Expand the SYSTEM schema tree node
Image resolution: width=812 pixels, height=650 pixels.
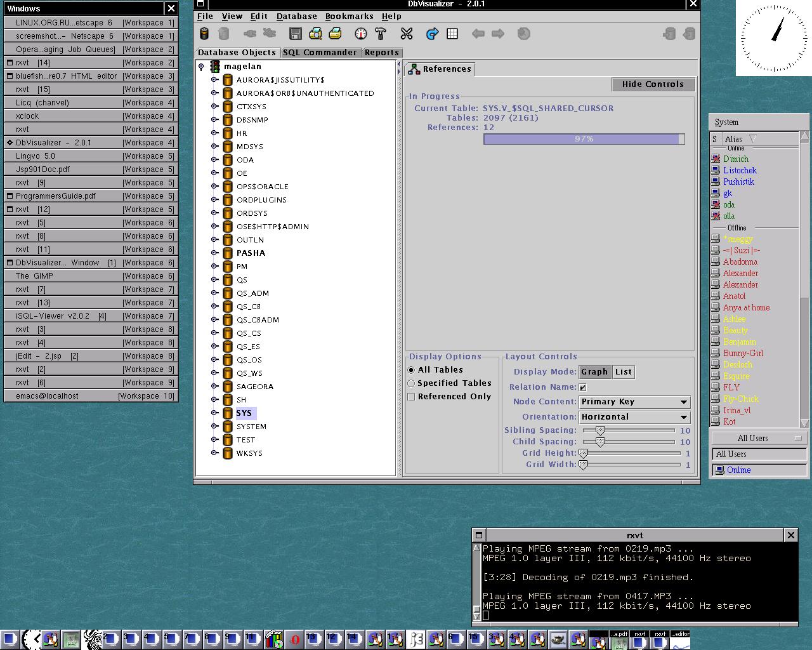(x=214, y=427)
